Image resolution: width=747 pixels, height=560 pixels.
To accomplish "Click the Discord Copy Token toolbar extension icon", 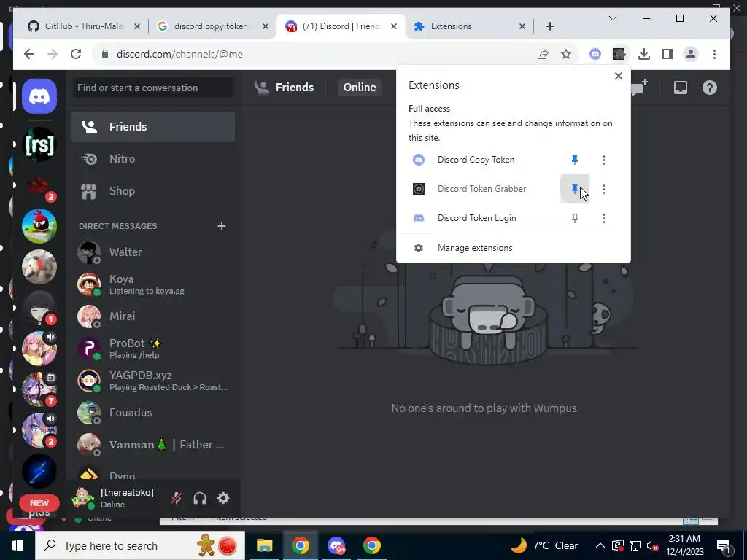I will 595,54.
